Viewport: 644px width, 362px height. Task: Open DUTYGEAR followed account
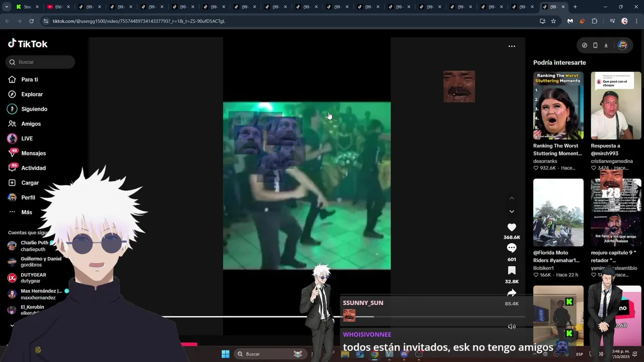click(33, 278)
